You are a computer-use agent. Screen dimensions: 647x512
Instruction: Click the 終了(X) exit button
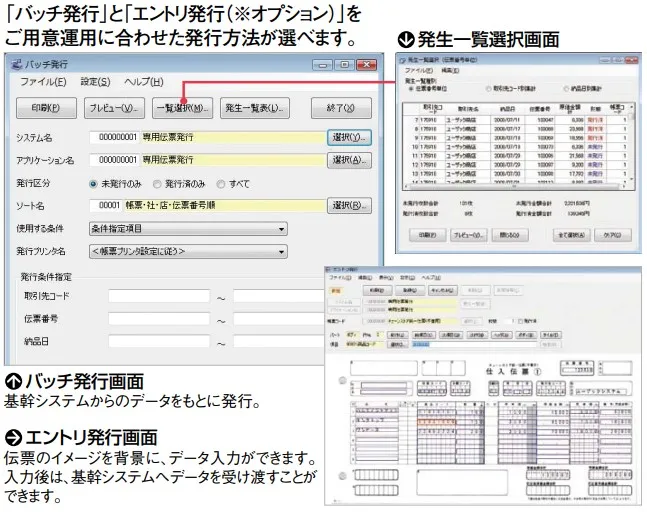tap(342, 107)
